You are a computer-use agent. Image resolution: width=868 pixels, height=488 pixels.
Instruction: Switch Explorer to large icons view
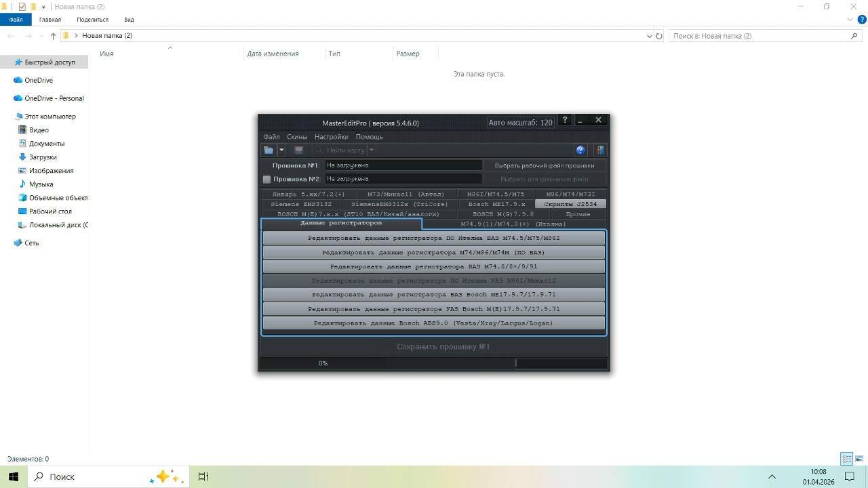point(859,459)
